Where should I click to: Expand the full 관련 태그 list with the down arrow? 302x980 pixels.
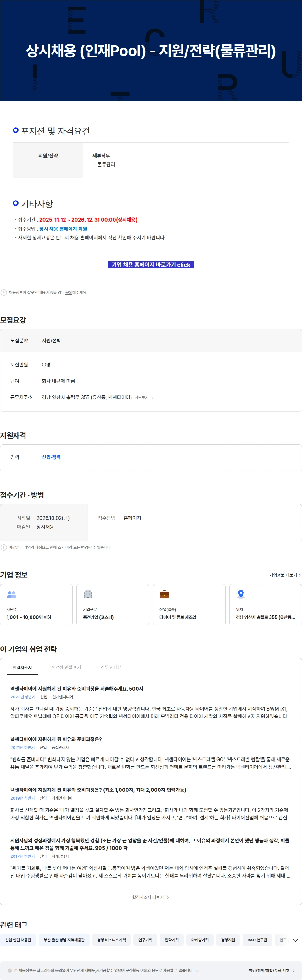(x=295, y=940)
